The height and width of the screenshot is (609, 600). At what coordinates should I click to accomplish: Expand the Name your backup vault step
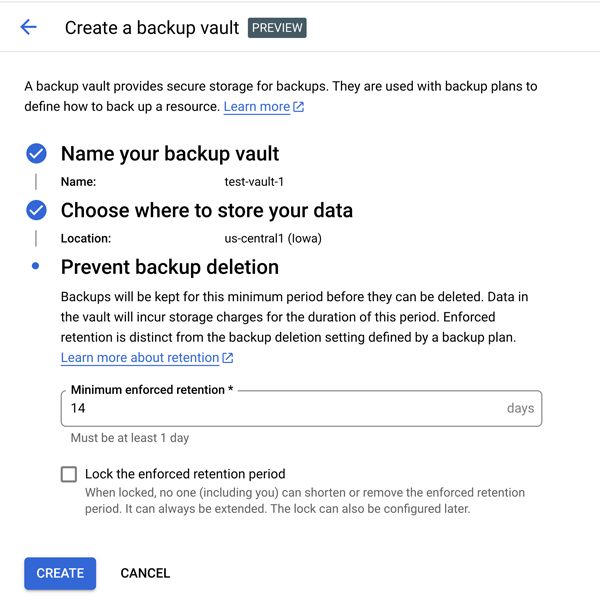coord(170,154)
